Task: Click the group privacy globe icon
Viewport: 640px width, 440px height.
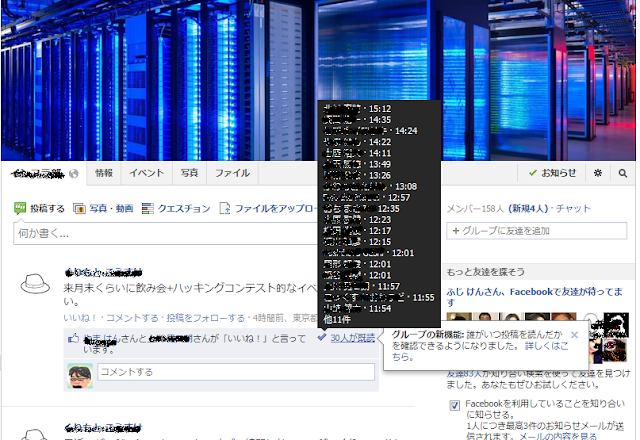Action: coord(73,174)
